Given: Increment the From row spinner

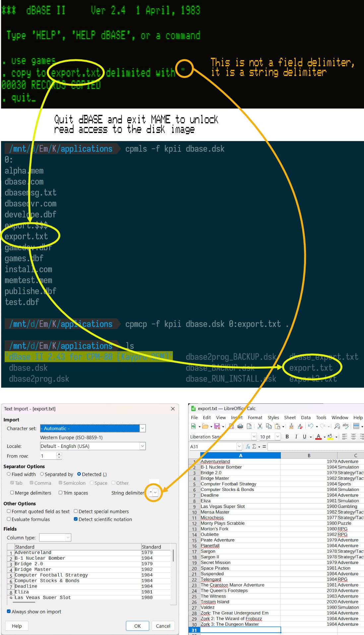Looking at the screenshot, I should [x=59, y=454].
